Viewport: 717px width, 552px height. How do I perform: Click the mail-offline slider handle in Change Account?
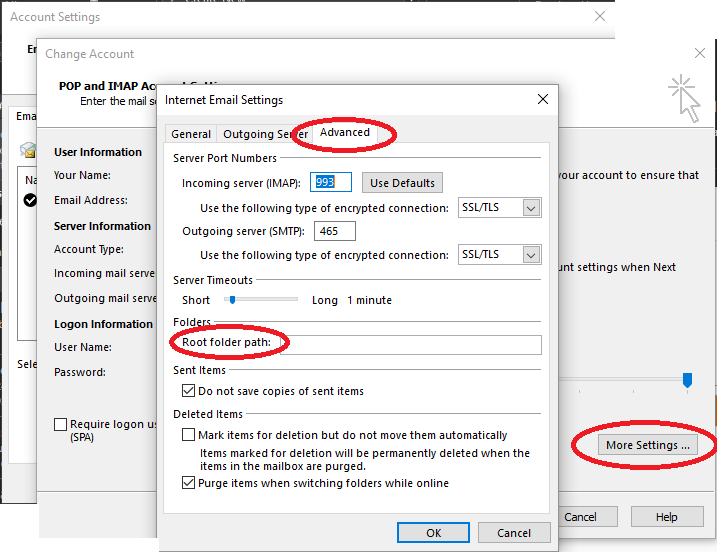[x=687, y=380]
